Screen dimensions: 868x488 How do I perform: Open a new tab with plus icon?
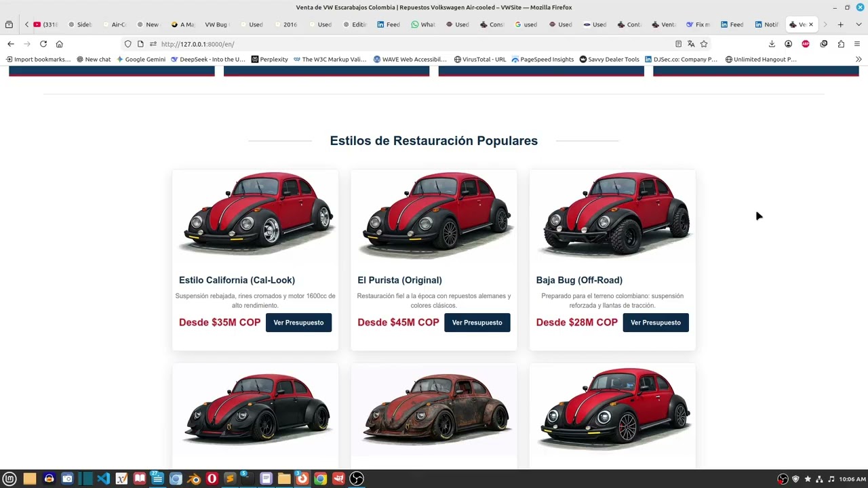[x=840, y=24]
